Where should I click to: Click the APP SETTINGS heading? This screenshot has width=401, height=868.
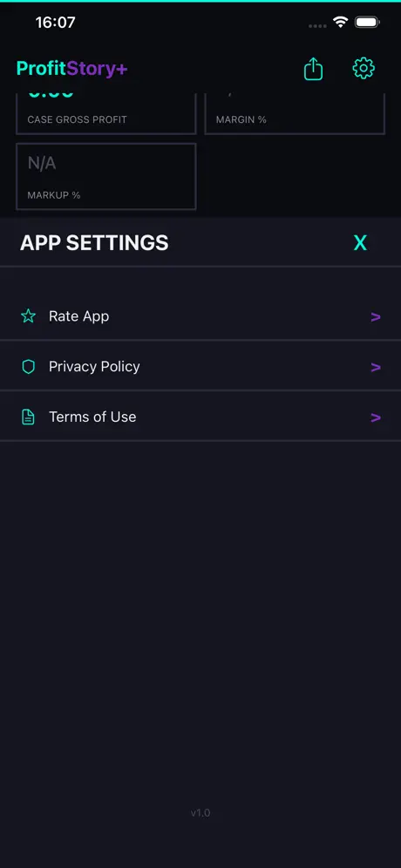(94, 243)
